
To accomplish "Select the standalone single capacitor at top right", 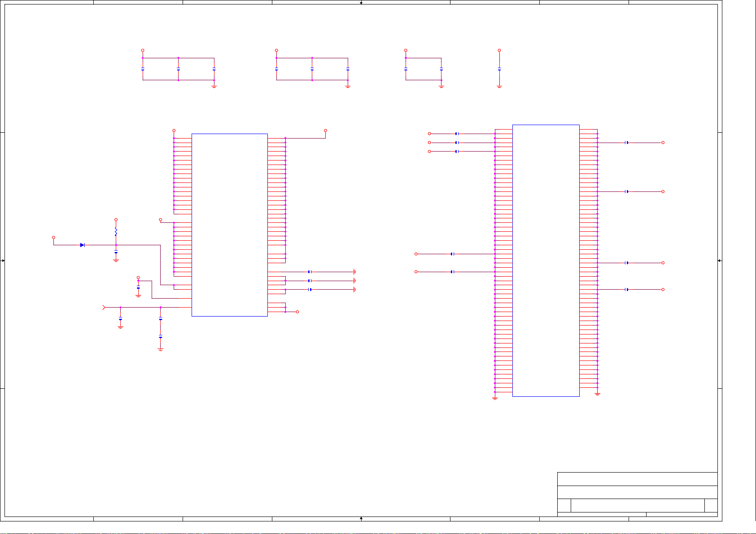I will click(499, 69).
